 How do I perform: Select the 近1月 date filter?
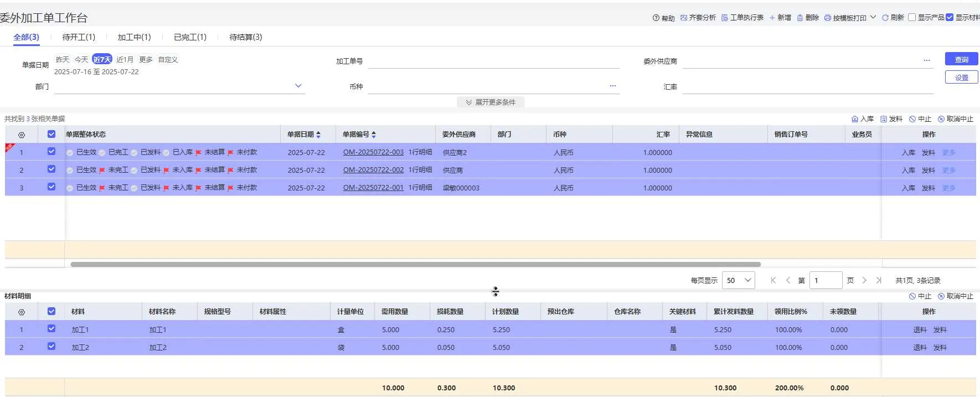tap(125, 59)
